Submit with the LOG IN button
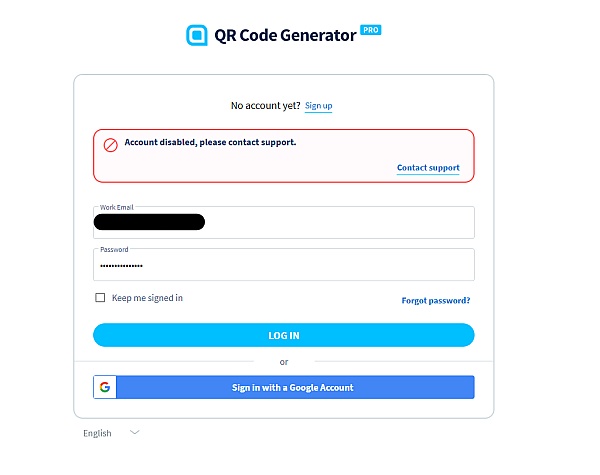The width and height of the screenshot is (600, 475). pos(284,335)
